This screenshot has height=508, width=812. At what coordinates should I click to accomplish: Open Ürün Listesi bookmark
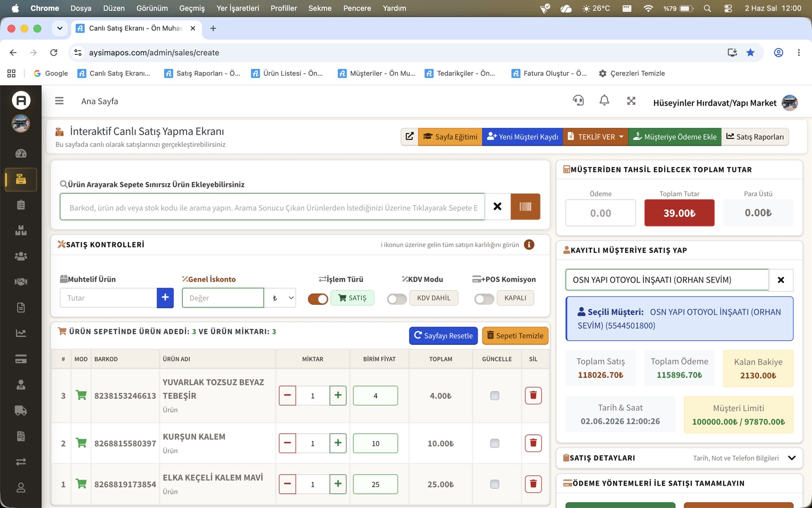pos(287,73)
